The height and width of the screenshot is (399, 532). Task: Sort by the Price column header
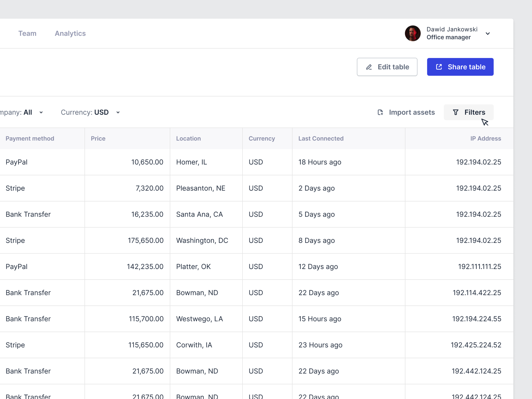pos(98,138)
